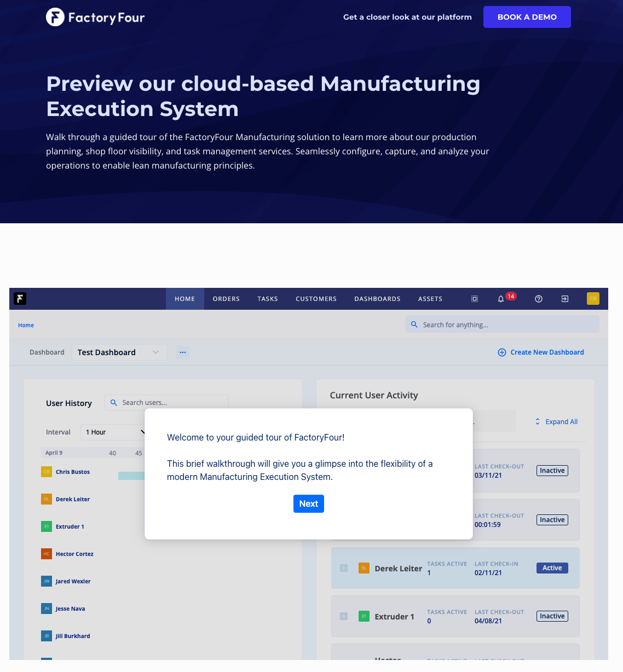Click Chris Bustos timeline activity bar
Screen dimensions: 623x672
pos(131,476)
